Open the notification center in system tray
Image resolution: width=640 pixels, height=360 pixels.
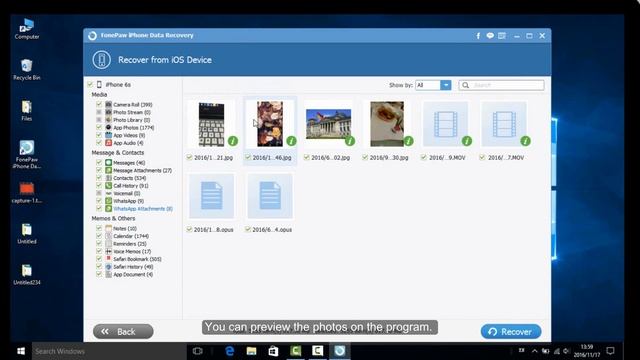point(611,351)
